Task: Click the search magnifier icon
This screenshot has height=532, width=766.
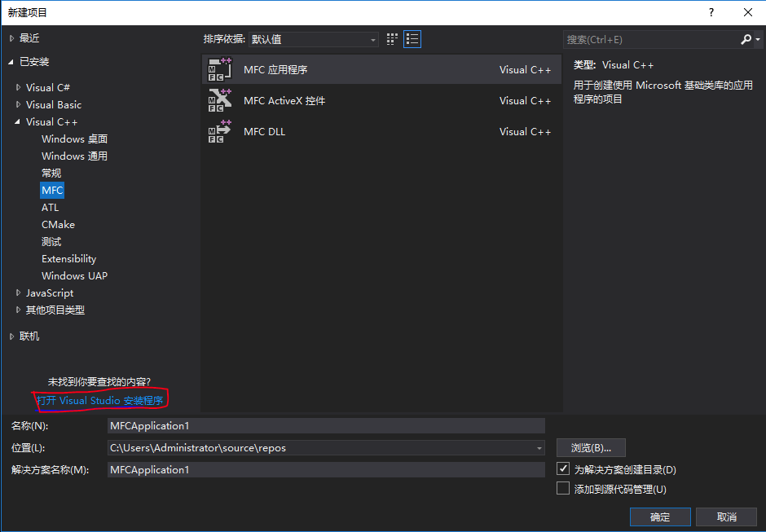Action: click(x=746, y=40)
